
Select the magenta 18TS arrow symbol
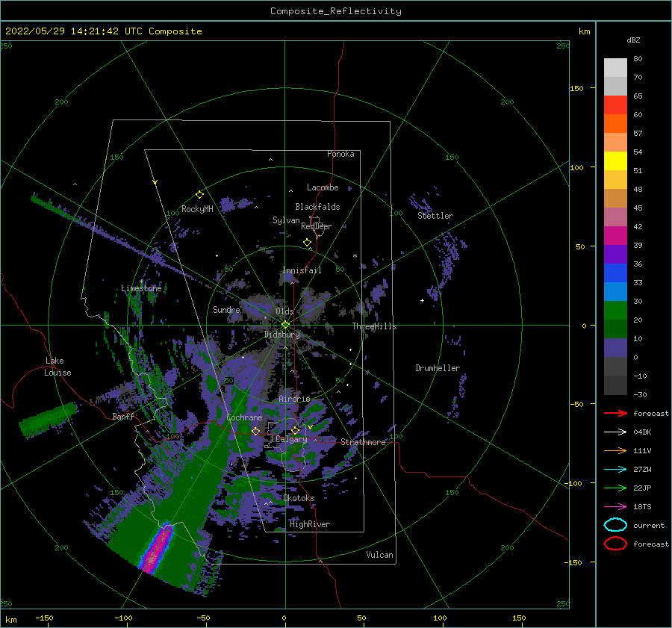[615, 507]
